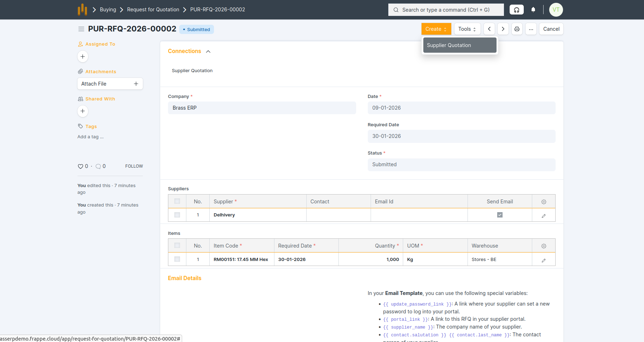Open Suppliers table settings gear
Viewport: 644px width, 342px height.
[544, 202]
